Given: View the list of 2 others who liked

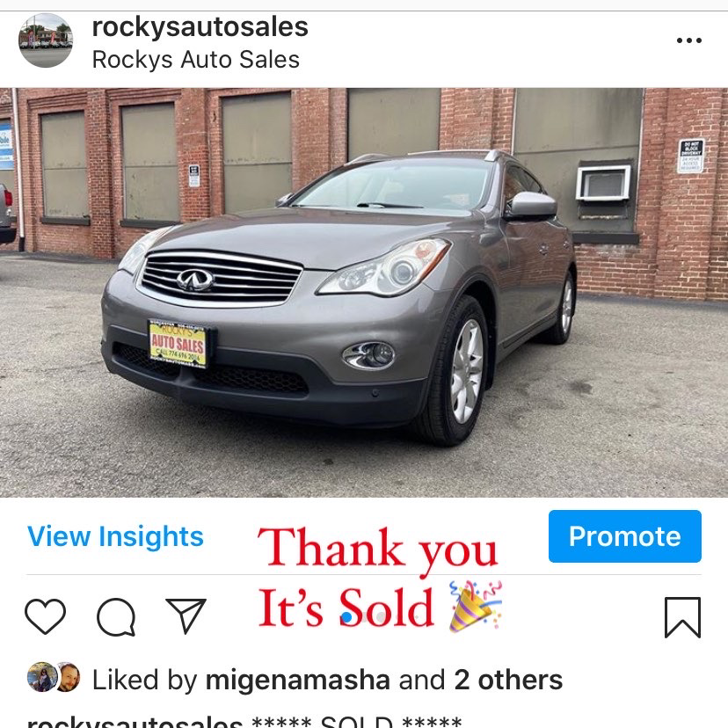Looking at the screenshot, I should click(x=508, y=681).
